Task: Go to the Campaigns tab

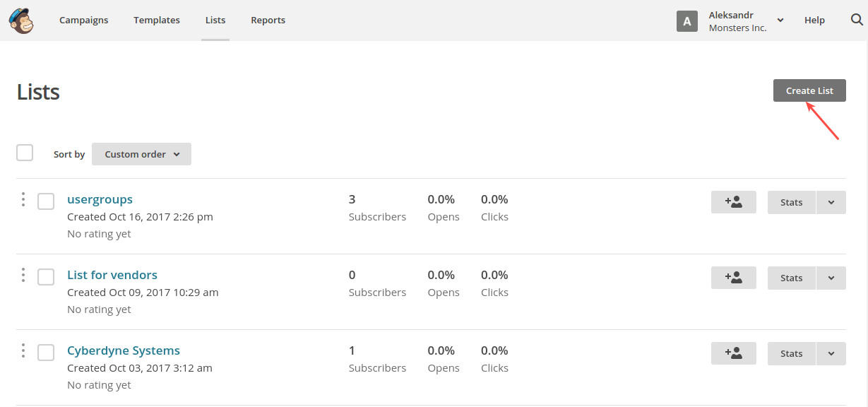Action: [84, 20]
